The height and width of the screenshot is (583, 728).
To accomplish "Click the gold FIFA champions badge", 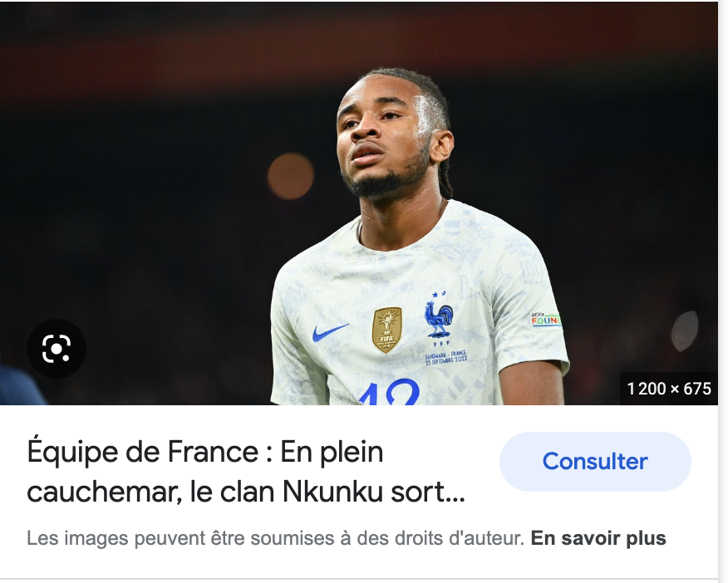I will pyautogui.click(x=386, y=330).
